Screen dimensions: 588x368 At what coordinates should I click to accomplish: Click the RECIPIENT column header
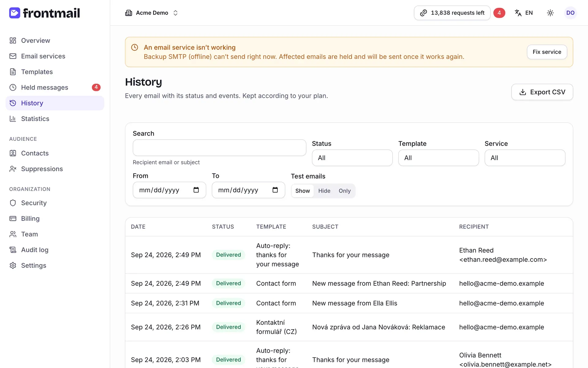(474, 227)
